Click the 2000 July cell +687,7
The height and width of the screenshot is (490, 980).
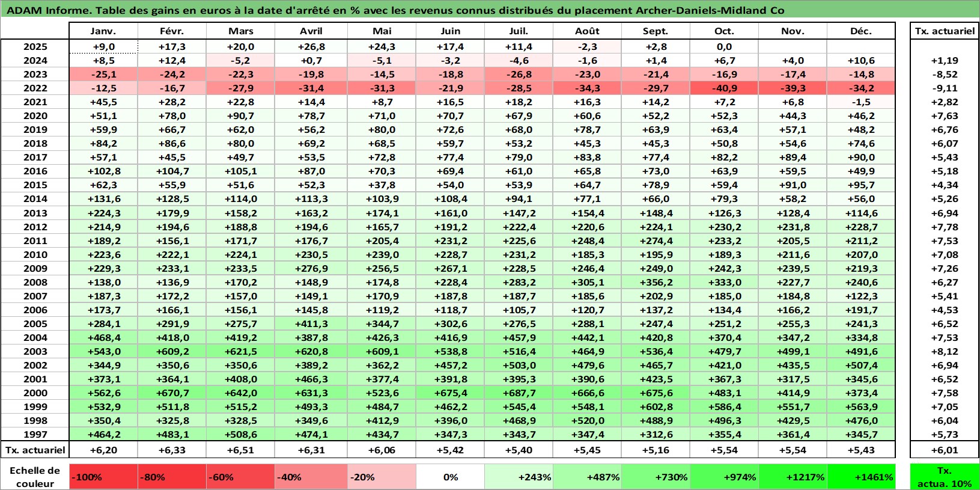coord(519,393)
